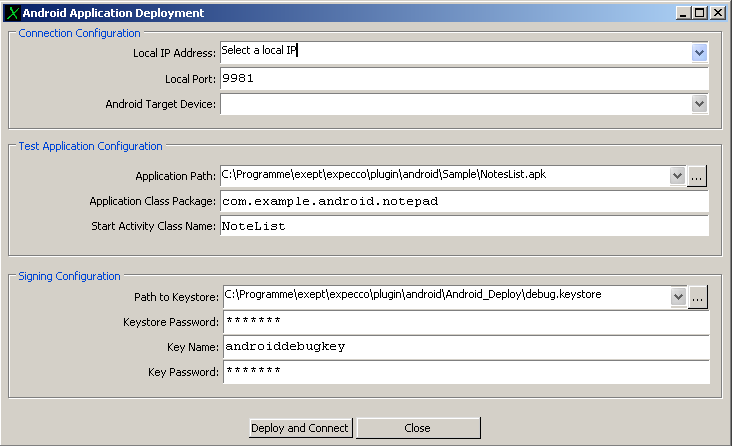Expand the Path to Keystore dropdown arrow
732x446 pixels.
click(x=677, y=296)
